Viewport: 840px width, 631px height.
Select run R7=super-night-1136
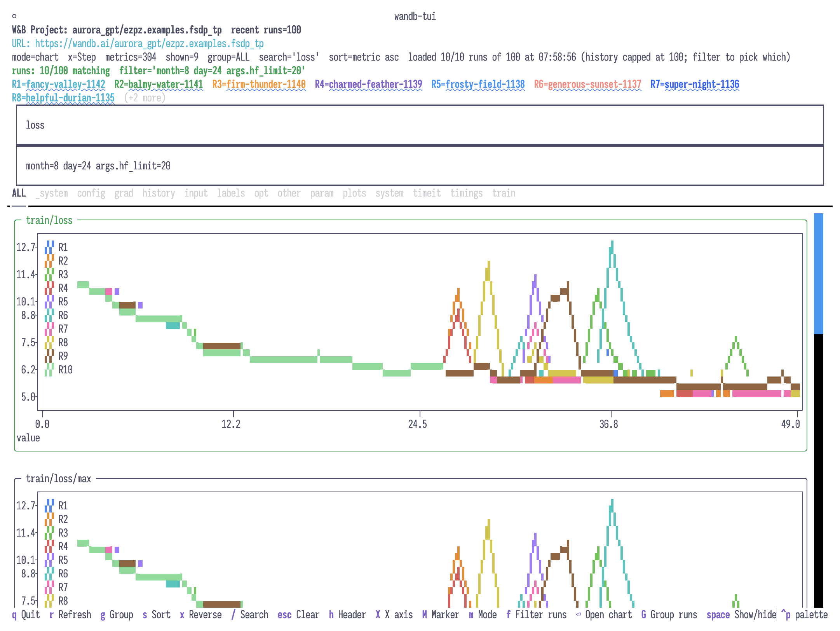coord(695,84)
